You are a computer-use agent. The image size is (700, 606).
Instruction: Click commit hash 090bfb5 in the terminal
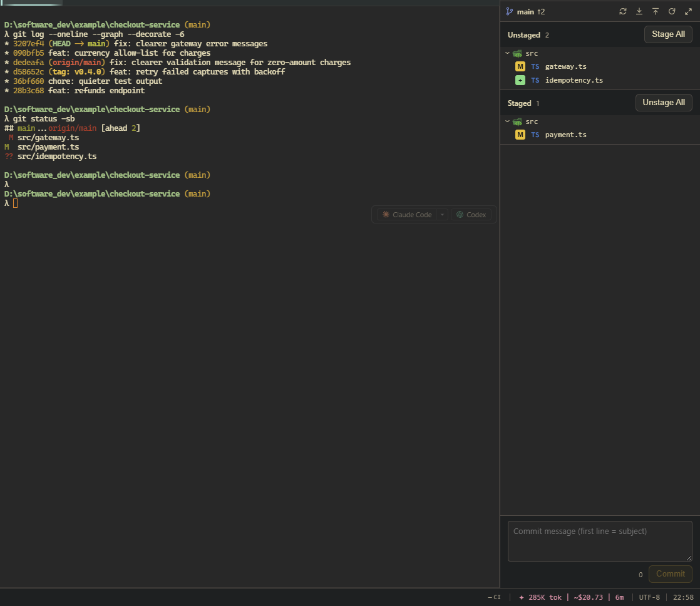tap(29, 53)
